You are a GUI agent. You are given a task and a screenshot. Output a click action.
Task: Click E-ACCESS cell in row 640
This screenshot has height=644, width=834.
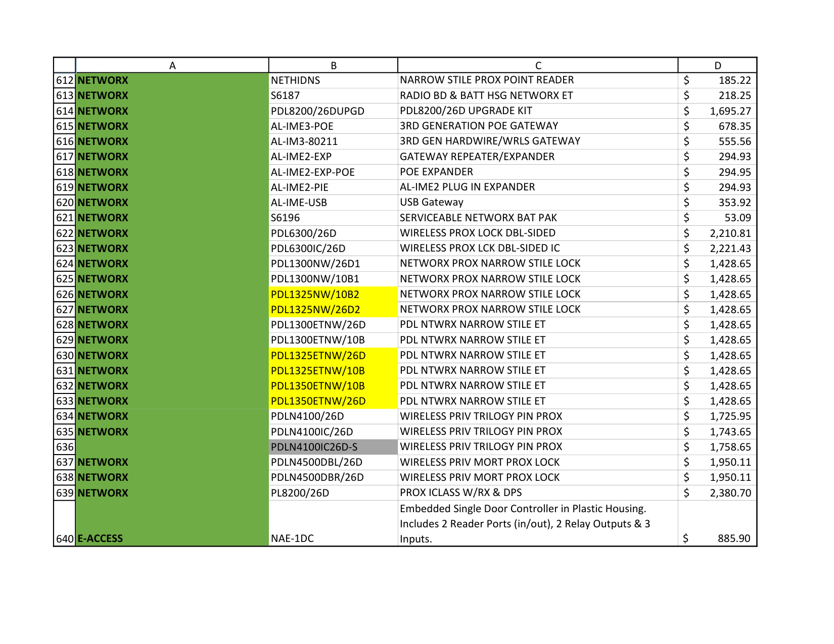click(x=172, y=523)
